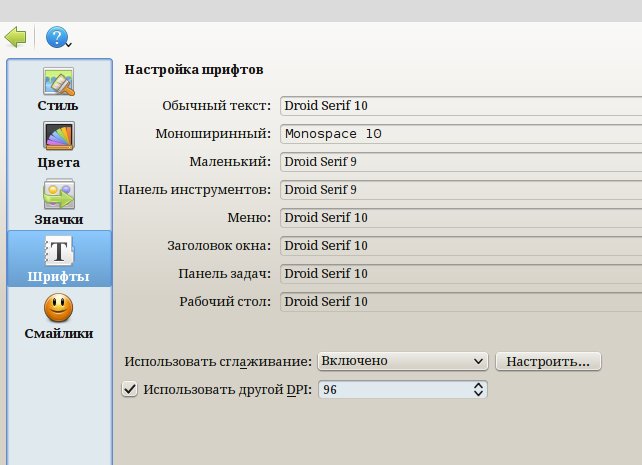Open the DPI value 96 combo box
Screen dimensions: 642x465
[x=403, y=390]
